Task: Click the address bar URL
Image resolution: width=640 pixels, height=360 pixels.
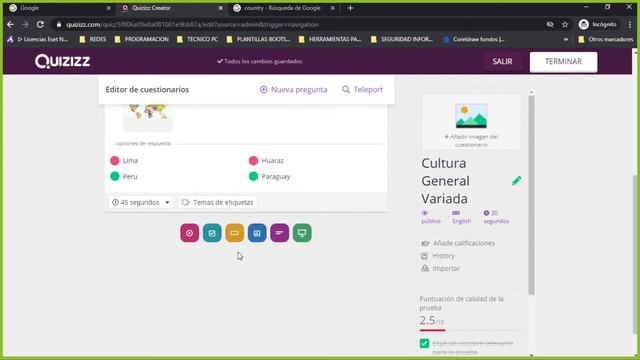Action: pyautogui.click(x=192, y=24)
